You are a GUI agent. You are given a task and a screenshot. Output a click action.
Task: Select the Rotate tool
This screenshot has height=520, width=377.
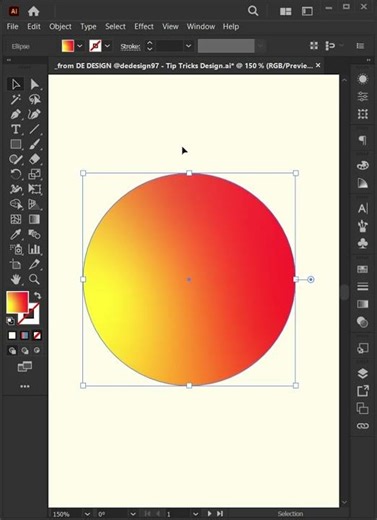[15, 174]
